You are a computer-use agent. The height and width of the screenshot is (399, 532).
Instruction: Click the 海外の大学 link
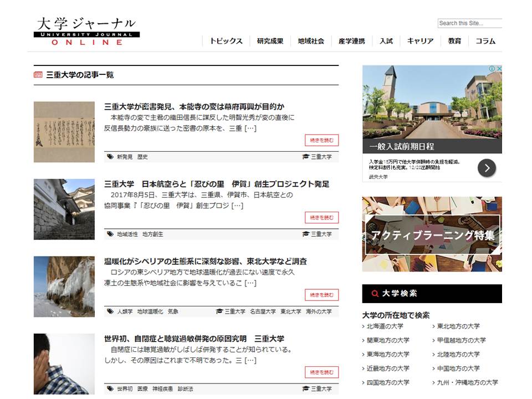coord(319,311)
